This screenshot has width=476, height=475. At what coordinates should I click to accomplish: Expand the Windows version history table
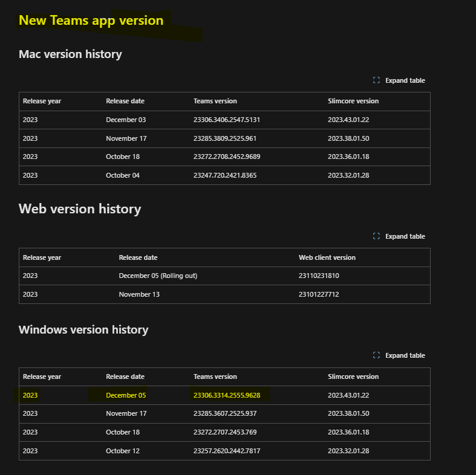[x=399, y=355]
